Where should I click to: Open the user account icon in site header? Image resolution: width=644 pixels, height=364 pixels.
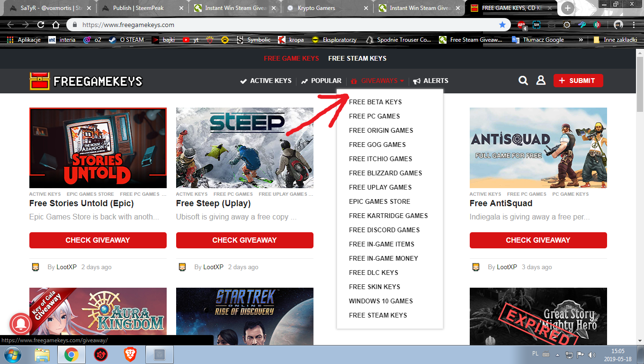point(541,81)
